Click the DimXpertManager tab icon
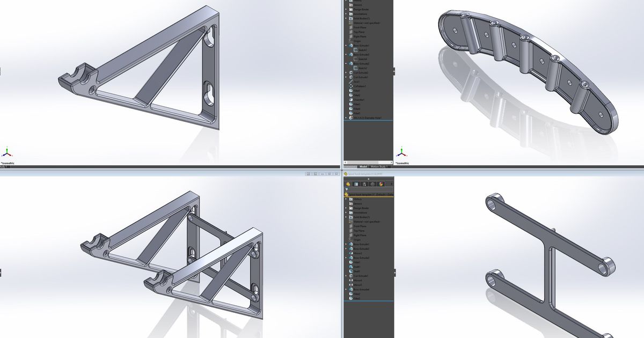This screenshot has width=644, height=338. 372,184
